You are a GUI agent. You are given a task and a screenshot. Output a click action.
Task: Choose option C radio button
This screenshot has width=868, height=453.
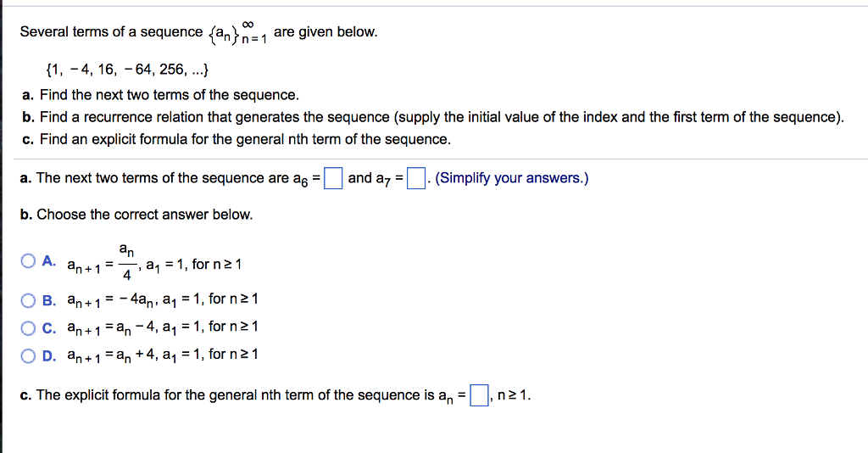(28, 328)
